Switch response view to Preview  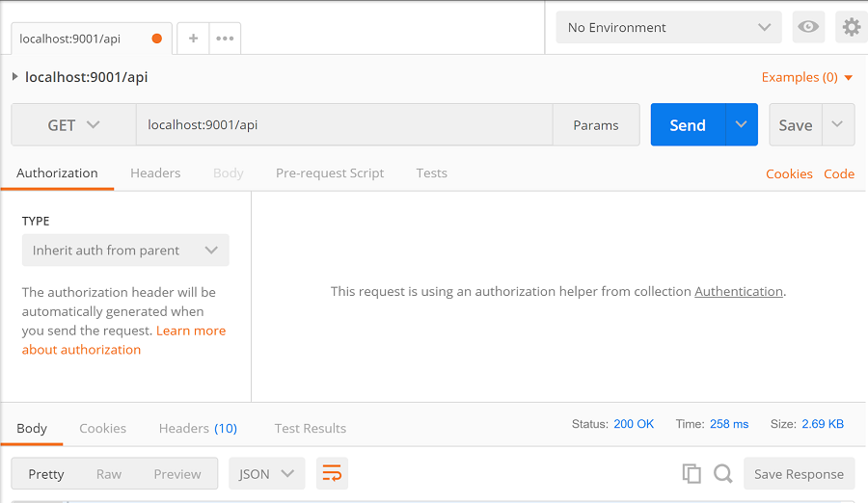pyautogui.click(x=177, y=474)
